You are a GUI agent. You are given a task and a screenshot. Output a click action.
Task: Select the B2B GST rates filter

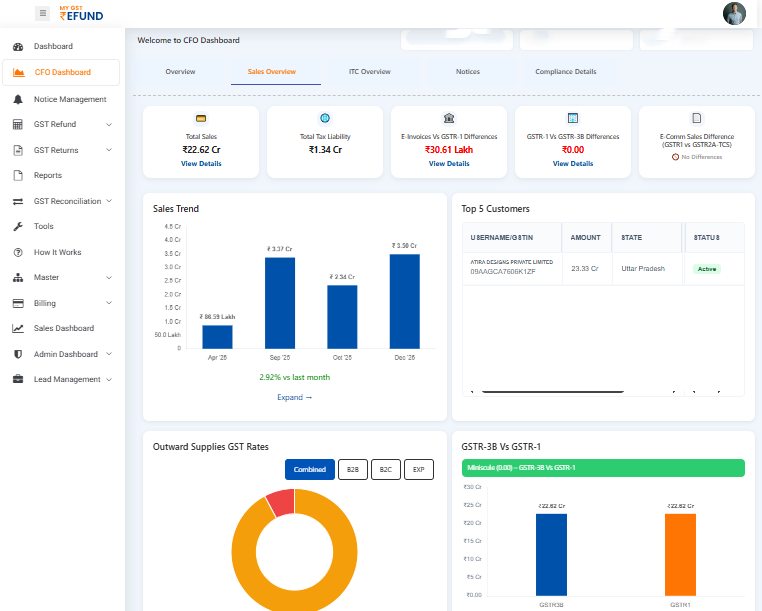(x=353, y=470)
